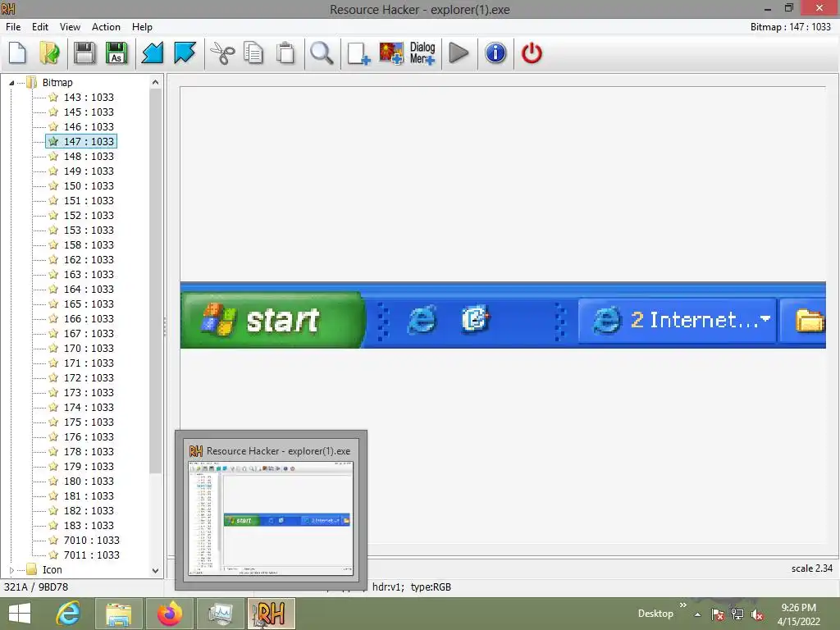
Task: Click the New blank script toolbar icon
Action: (18, 53)
